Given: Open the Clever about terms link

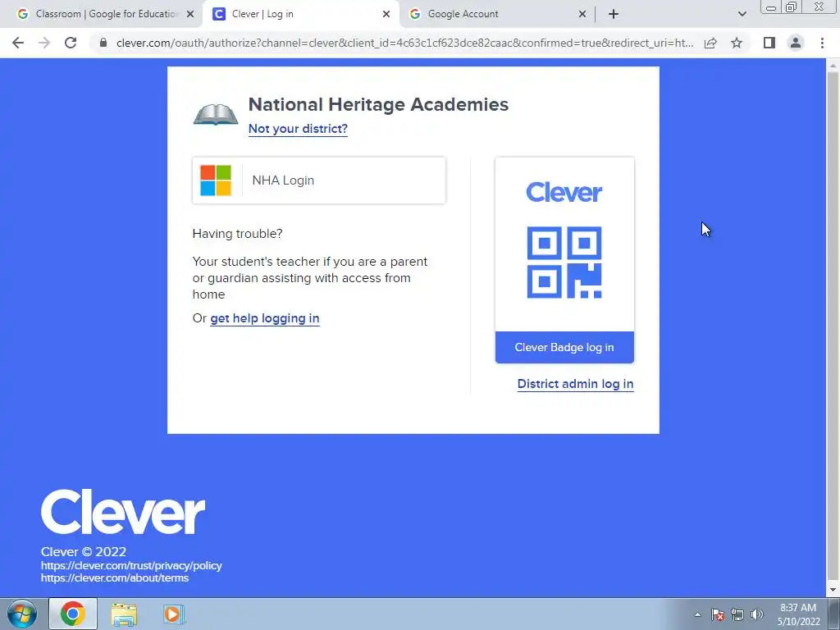Looking at the screenshot, I should coord(115,578).
